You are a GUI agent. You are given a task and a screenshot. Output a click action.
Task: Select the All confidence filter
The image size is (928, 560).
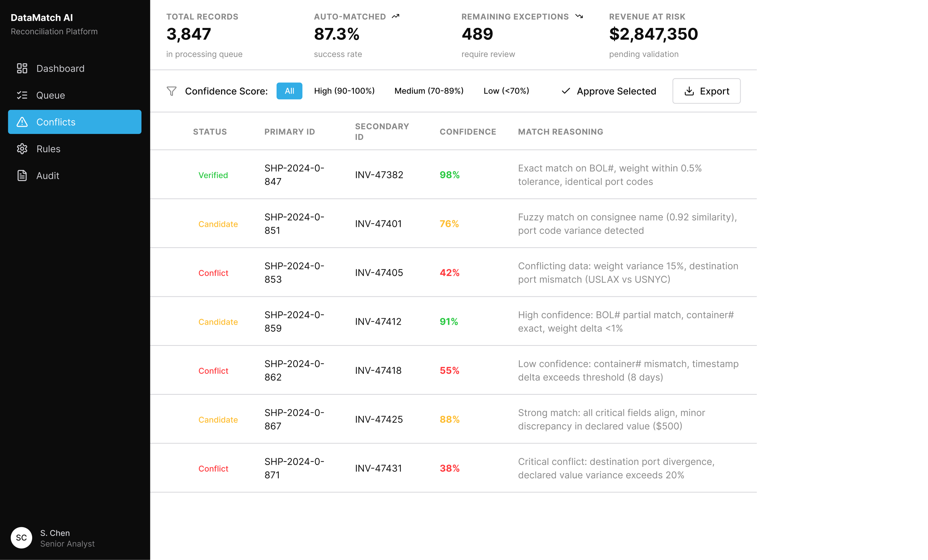click(289, 91)
